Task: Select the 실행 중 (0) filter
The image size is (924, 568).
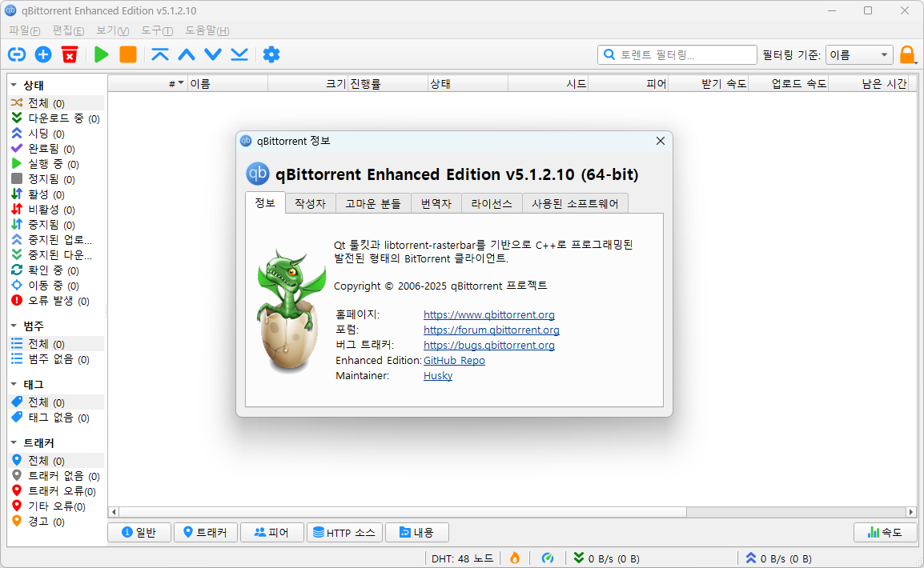Action: point(56,164)
